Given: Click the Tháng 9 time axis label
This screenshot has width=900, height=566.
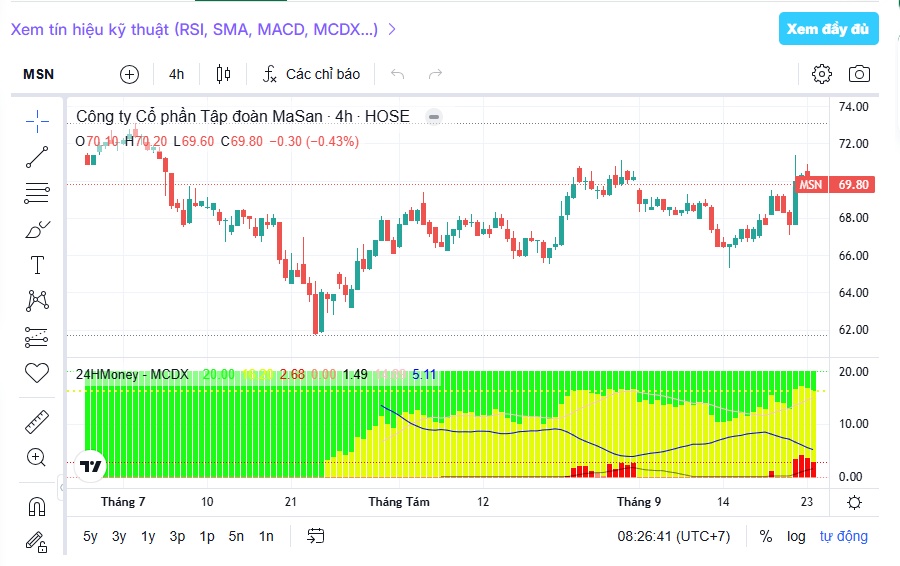Looking at the screenshot, I should [x=639, y=502].
